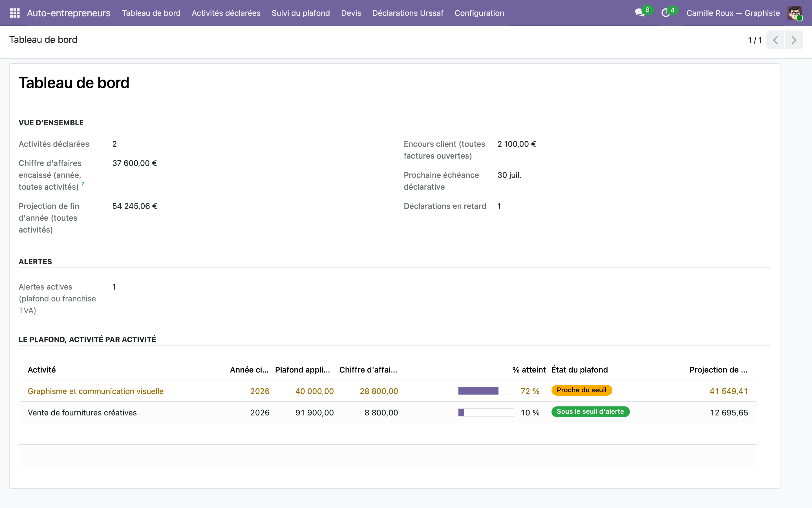Open the conversations messages icon
The image size is (812, 508).
pyautogui.click(x=639, y=13)
